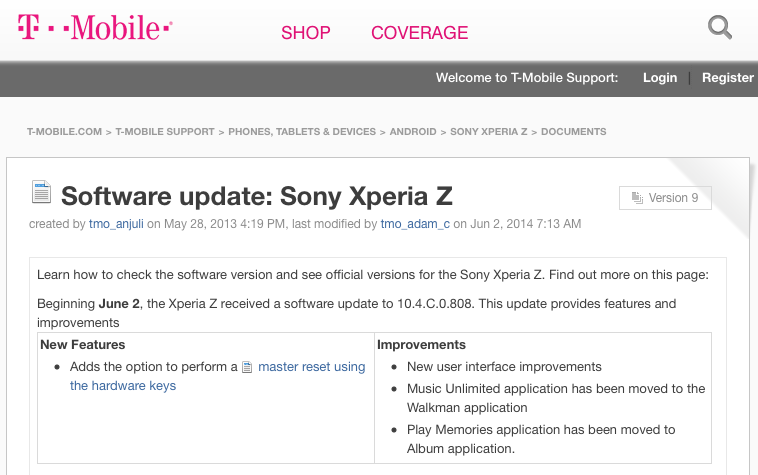Viewport: 758px width, 475px height.
Task: Click the Register link
Action: 728,77
